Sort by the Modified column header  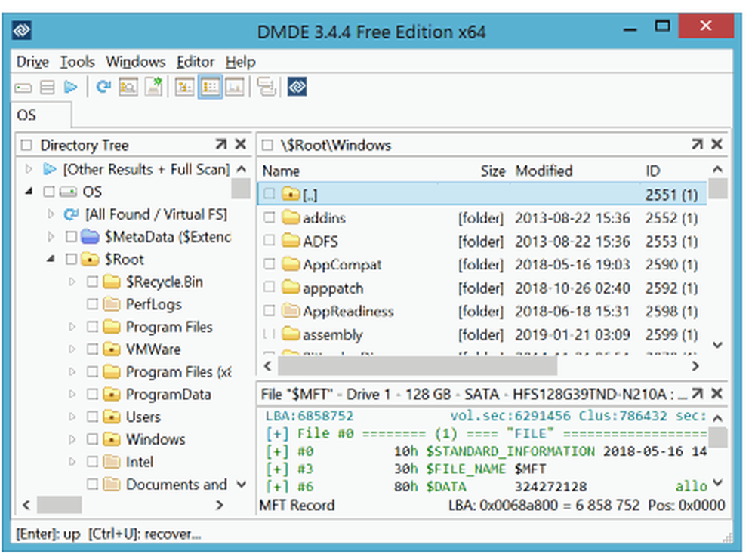[544, 171]
